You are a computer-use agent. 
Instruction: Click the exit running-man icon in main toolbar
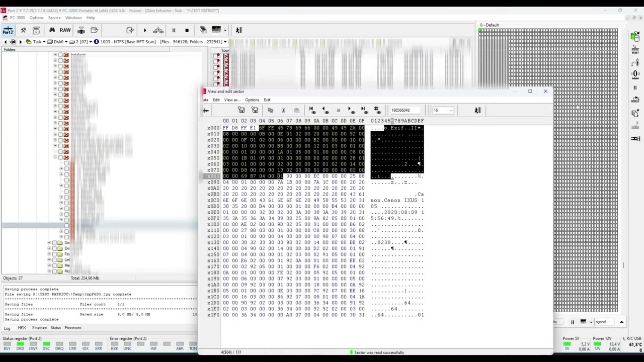(x=239, y=30)
